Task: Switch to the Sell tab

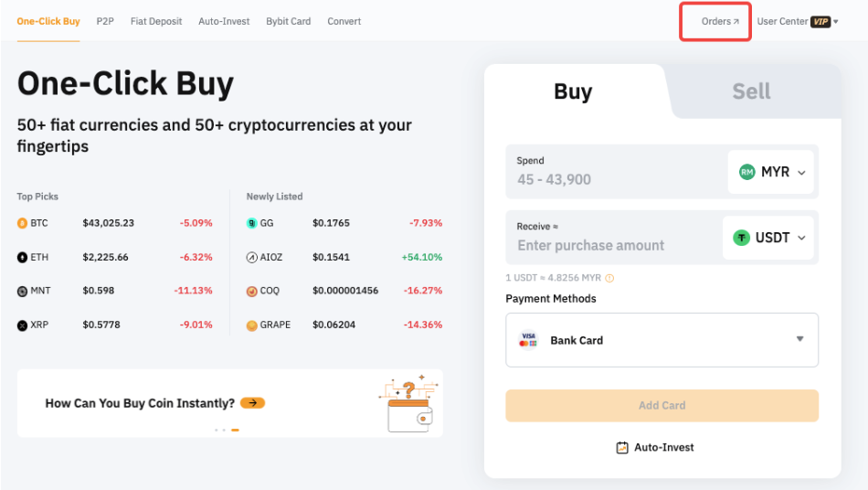Action: [751, 91]
